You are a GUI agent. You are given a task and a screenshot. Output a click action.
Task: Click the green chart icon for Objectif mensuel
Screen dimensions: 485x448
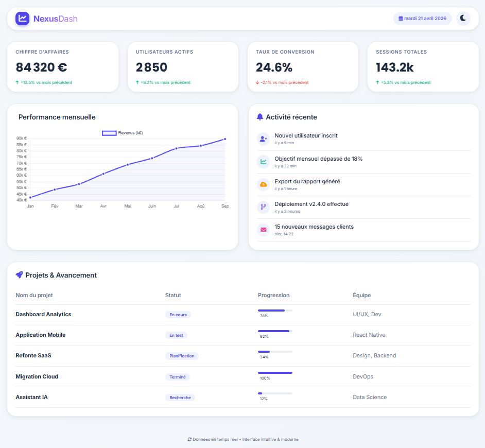(x=263, y=162)
